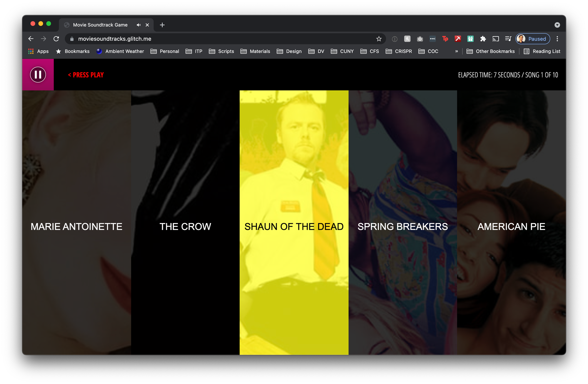The image size is (588, 384).
Task: Close the Movie Soundtrack Game tab
Action: (147, 25)
